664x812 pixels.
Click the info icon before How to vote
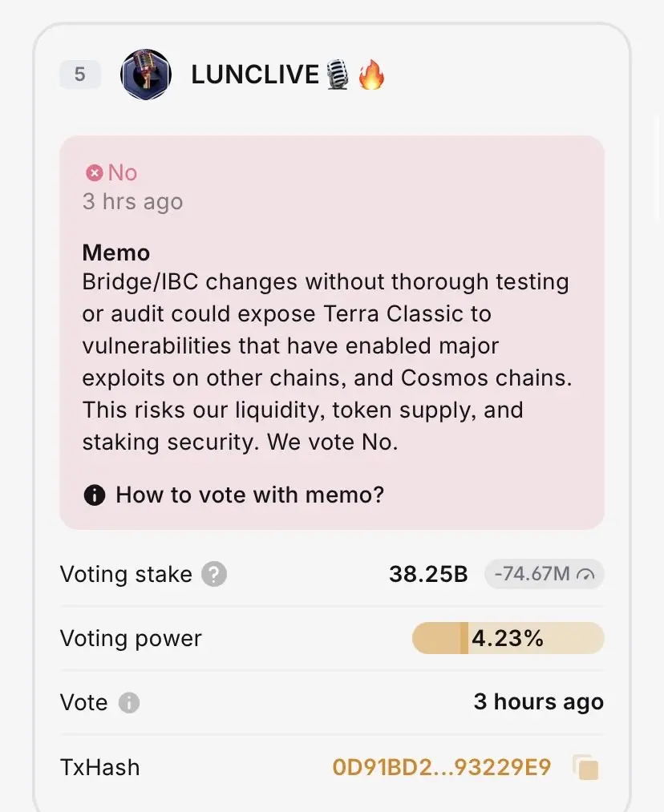click(95, 495)
